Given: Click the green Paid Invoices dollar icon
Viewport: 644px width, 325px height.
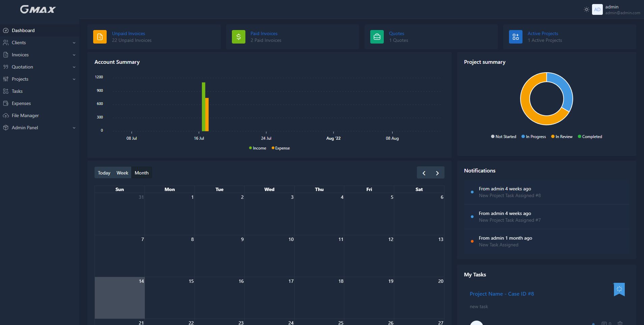Looking at the screenshot, I should pos(238,37).
